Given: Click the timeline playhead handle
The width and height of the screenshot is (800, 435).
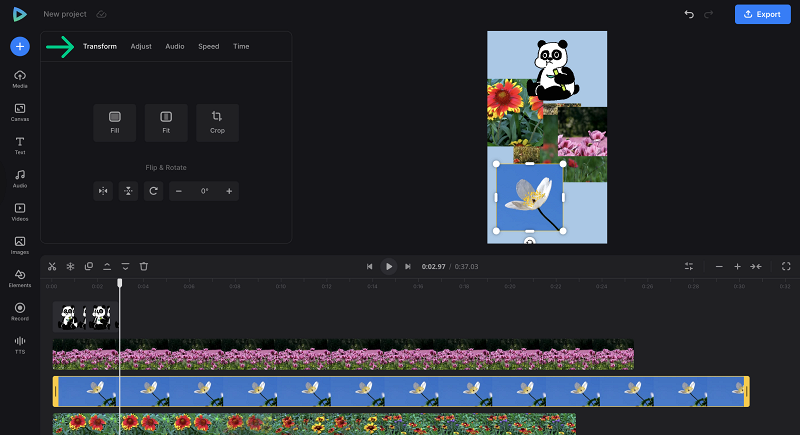Looking at the screenshot, I should click(120, 283).
